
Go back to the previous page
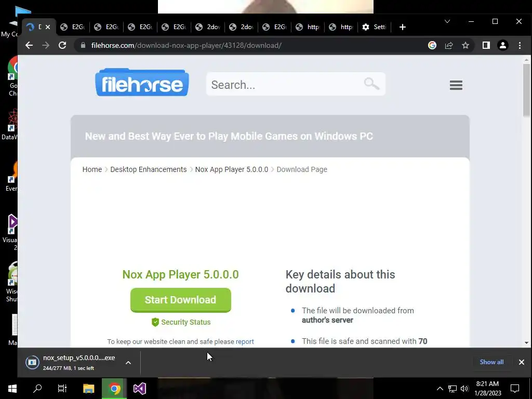29,46
